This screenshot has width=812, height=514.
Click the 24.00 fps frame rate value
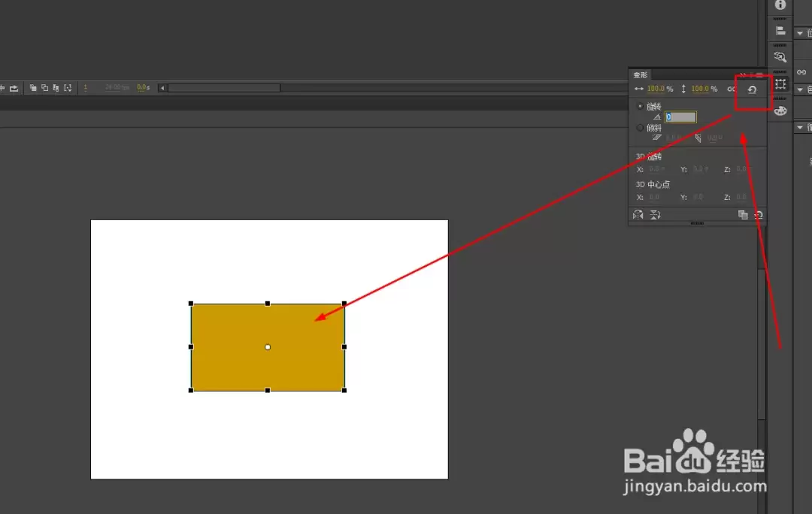click(117, 87)
